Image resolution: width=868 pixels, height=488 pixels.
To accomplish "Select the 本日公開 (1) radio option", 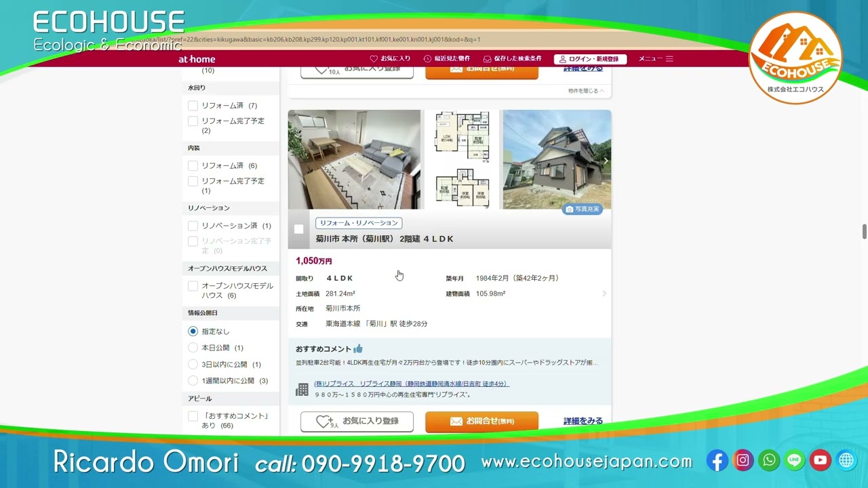I will (193, 348).
